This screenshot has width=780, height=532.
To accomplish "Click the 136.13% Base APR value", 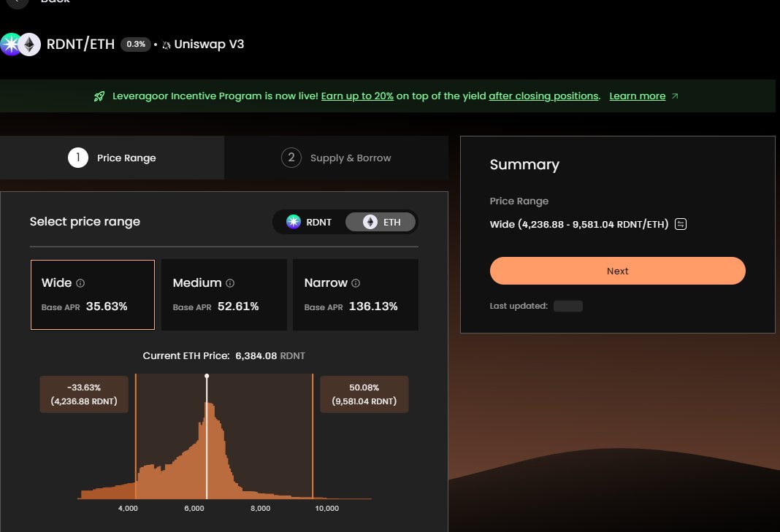I will point(373,307).
